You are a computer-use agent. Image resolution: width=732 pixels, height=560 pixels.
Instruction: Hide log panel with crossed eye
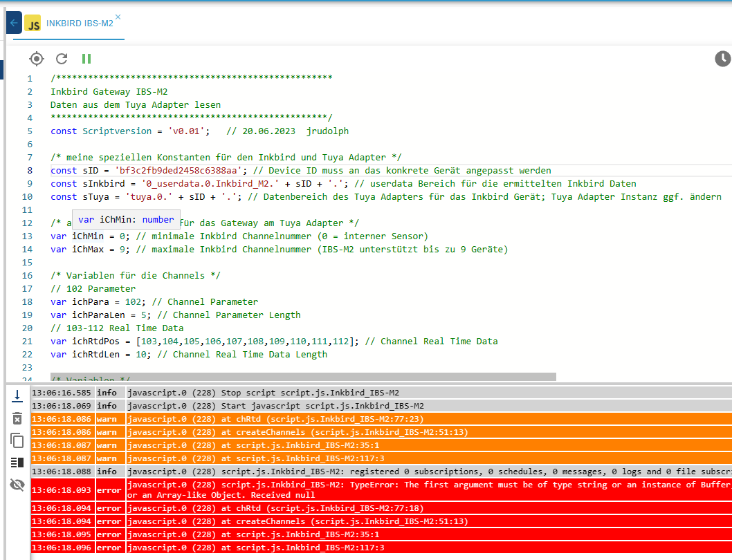(17, 485)
